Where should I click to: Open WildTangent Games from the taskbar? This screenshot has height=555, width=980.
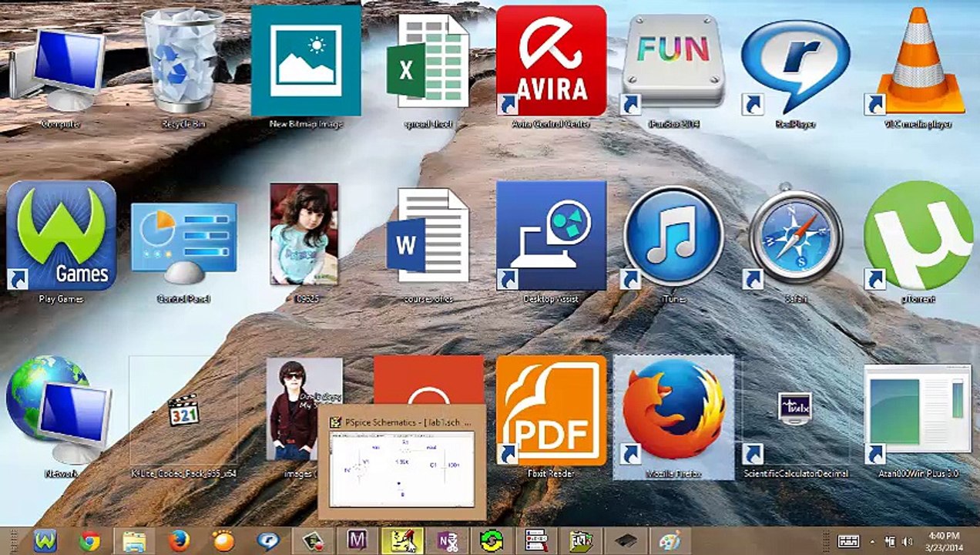coord(46,541)
